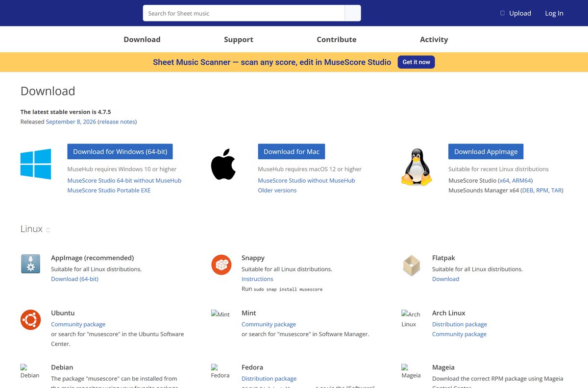Open the September 8, 2026 release link
The width and height of the screenshot is (588, 388).
tap(71, 121)
